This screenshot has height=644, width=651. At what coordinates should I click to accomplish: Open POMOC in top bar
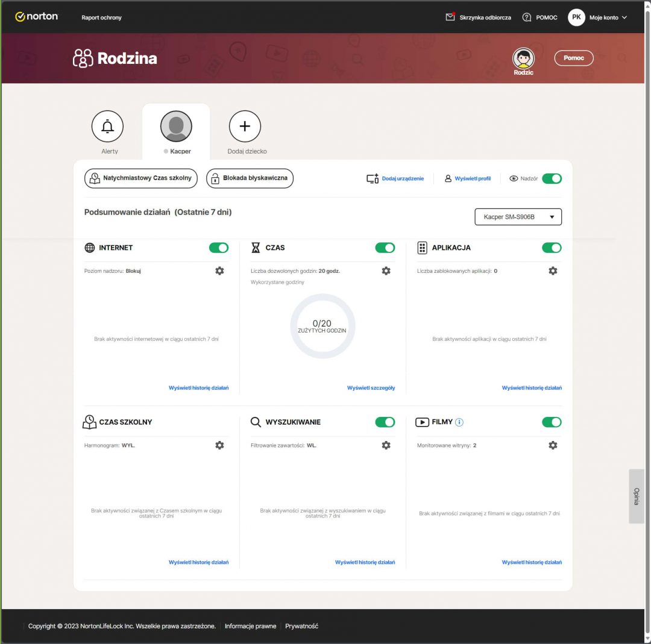click(x=546, y=17)
